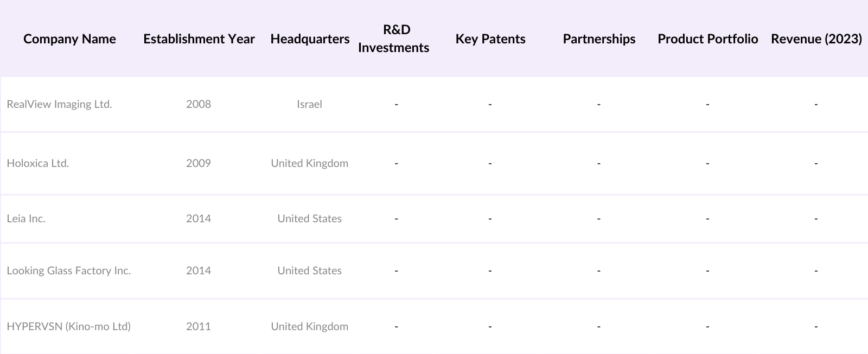Select the Revenue (2023) column header
868x354 pixels.
(816, 39)
